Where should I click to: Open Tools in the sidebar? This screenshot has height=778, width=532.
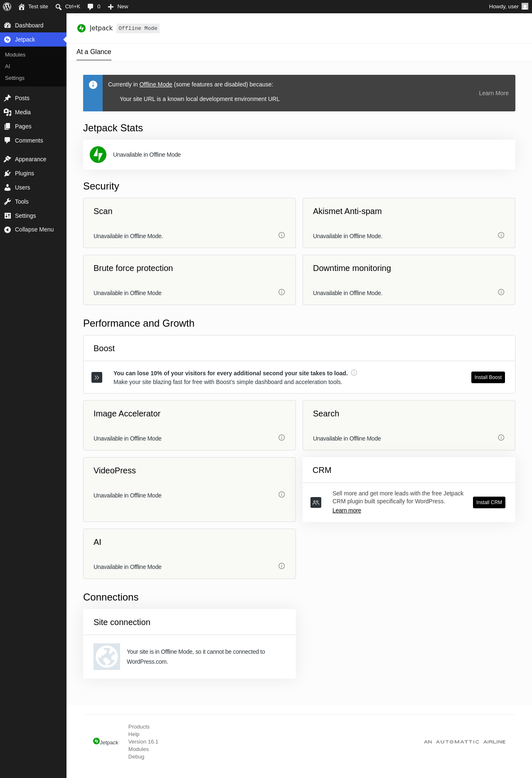(33, 202)
